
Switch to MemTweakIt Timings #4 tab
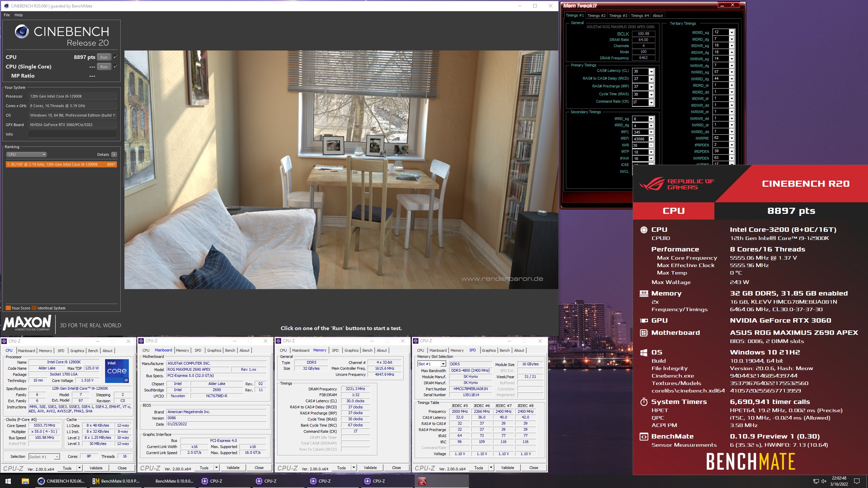click(x=639, y=16)
